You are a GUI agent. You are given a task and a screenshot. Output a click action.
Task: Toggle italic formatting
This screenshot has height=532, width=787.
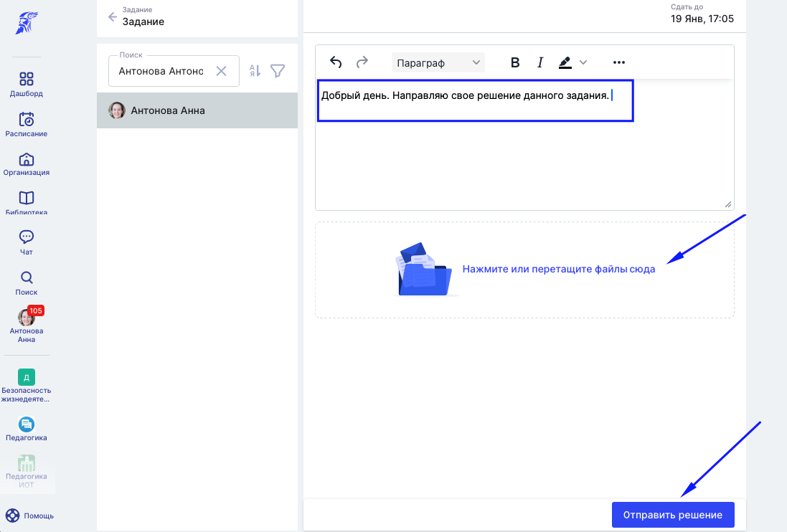[x=540, y=62]
